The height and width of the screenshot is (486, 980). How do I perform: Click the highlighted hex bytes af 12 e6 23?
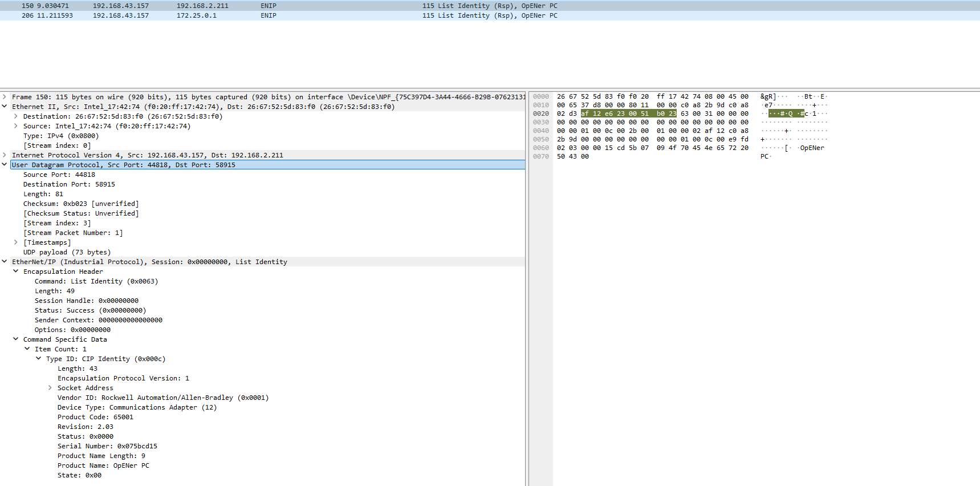(x=603, y=114)
